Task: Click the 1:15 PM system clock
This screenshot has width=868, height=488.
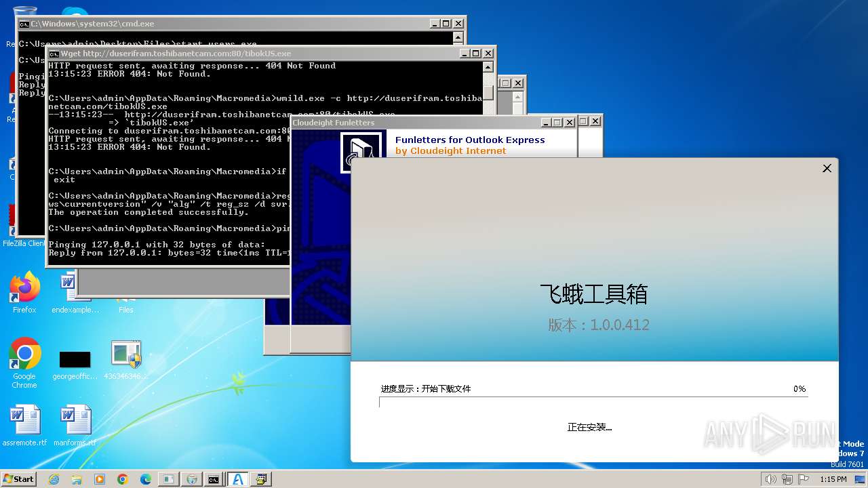Action: (833, 479)
